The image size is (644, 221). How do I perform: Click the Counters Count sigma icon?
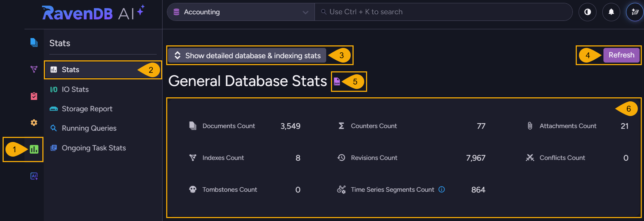pyautogui.click(x=341, y=126)
